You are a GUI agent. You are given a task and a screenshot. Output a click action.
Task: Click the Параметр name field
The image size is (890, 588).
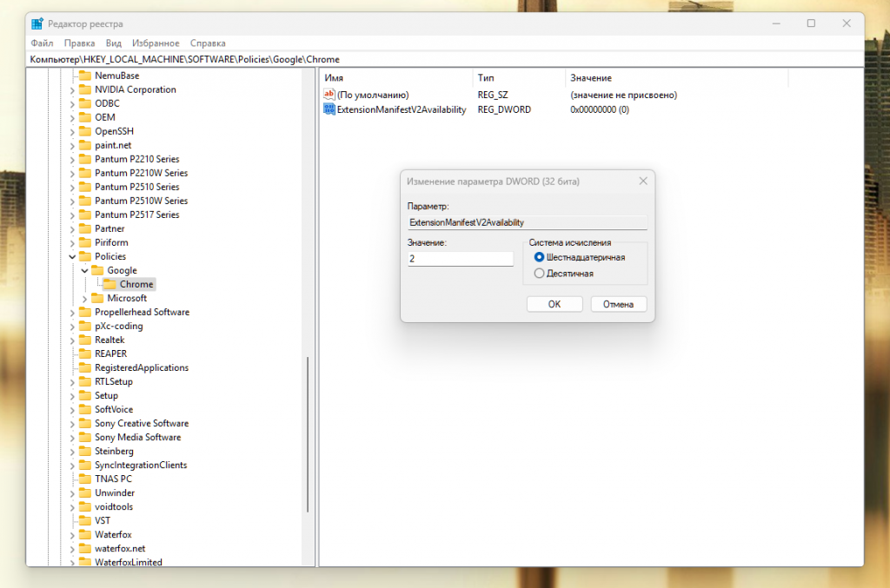(x=527, y=222)
